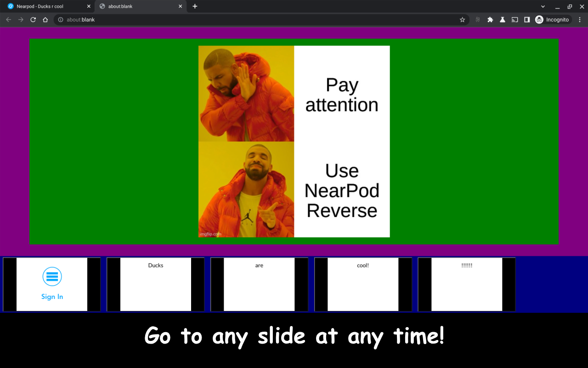Open the Incognito profile indicator

[x=552, y=20]
